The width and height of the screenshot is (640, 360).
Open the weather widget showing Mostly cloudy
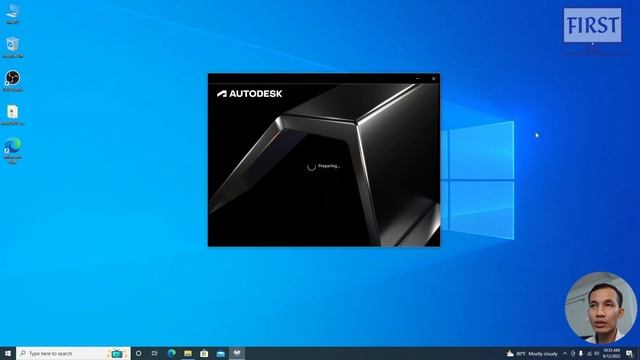pyautogui.click(x=532, y=353)
